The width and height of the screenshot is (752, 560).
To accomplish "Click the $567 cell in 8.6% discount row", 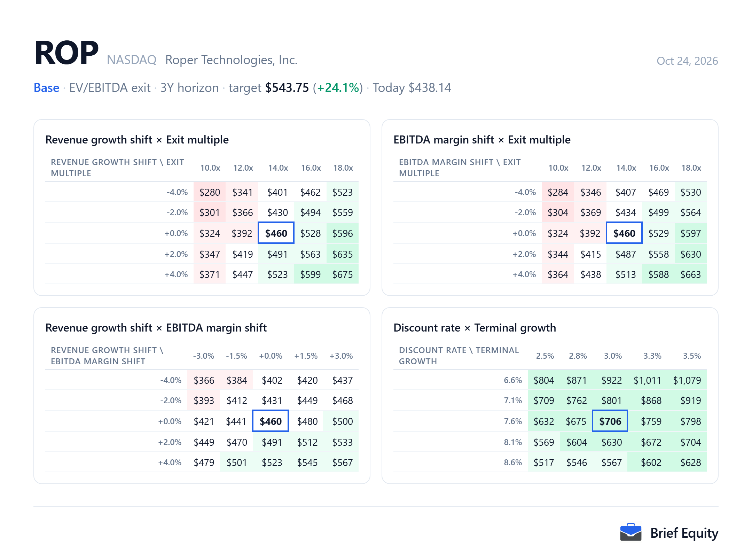I will 611,462.
